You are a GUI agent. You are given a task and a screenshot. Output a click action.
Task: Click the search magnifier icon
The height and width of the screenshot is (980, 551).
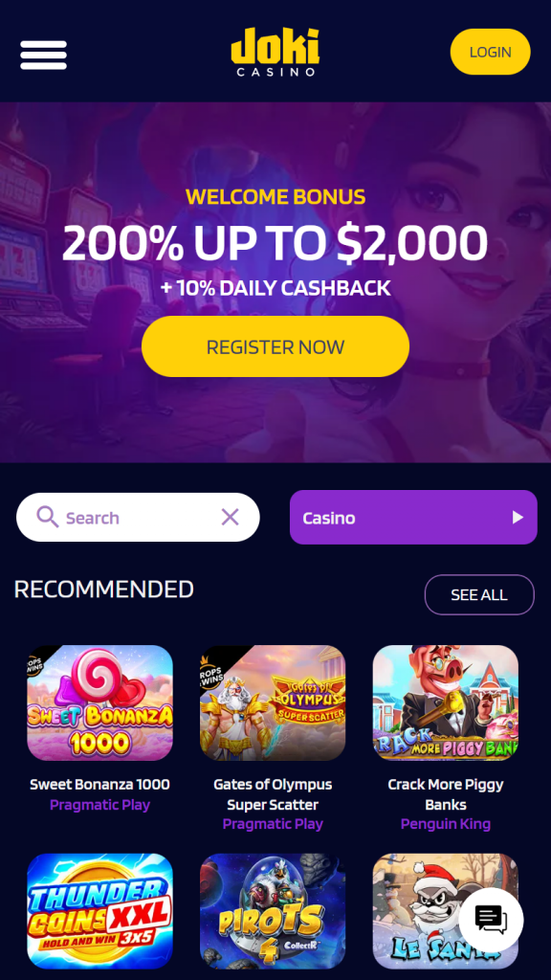coord(48,517)
